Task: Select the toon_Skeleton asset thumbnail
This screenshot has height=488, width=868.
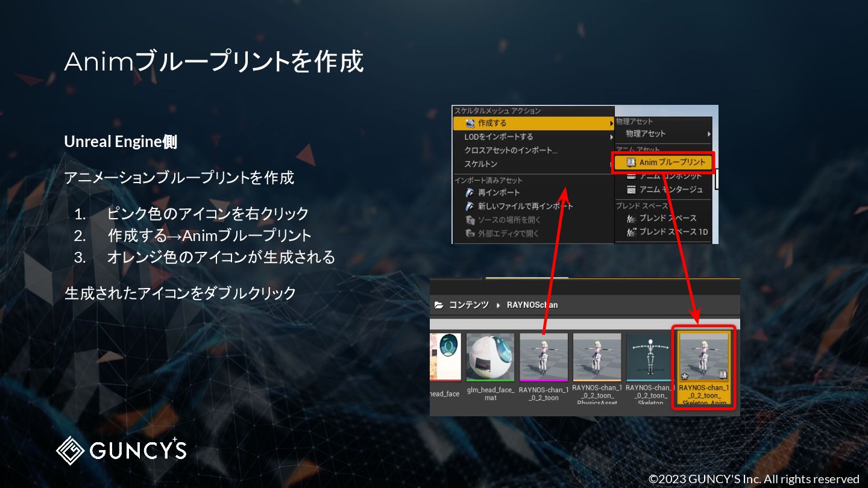Action: [650, 357]
